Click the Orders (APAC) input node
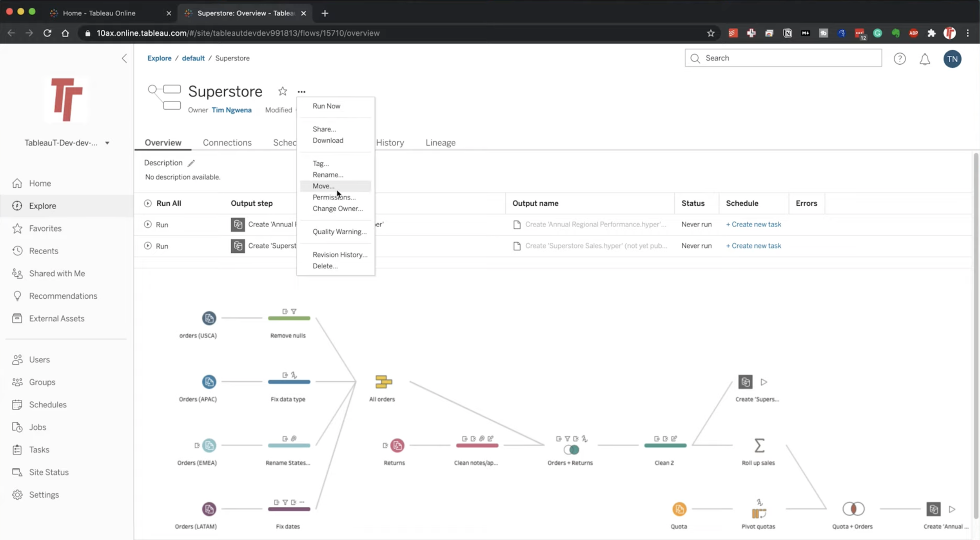The height and width of the screenshot is (540, 980). (x=209, y=382)
